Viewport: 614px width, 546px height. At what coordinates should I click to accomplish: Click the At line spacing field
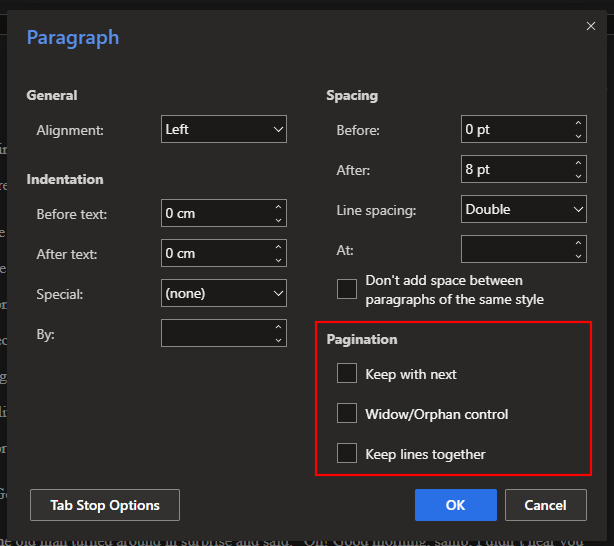pyautogui.click(x=515, y=249)
